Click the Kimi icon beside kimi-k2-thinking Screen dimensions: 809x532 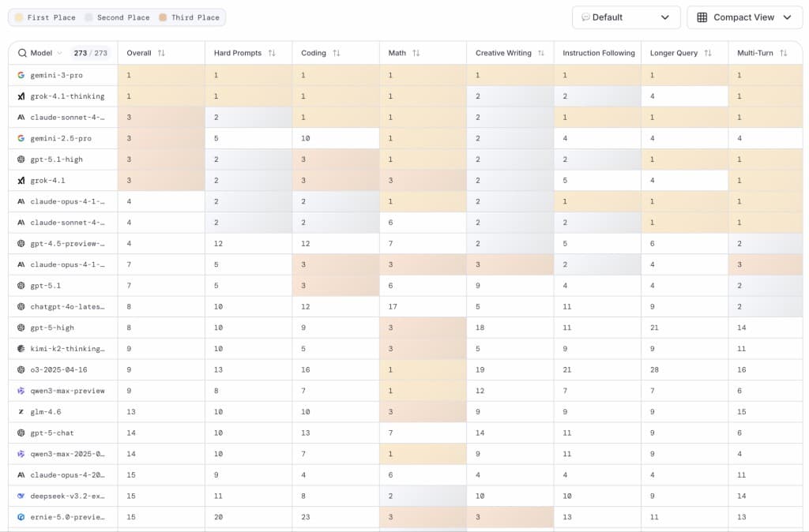point(20,348)
